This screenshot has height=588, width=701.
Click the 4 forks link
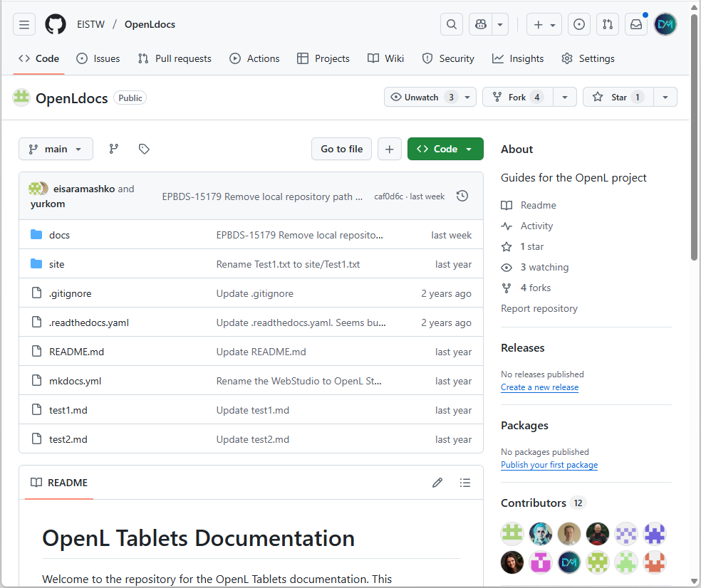pyautogui.click(x=526, y=288)
